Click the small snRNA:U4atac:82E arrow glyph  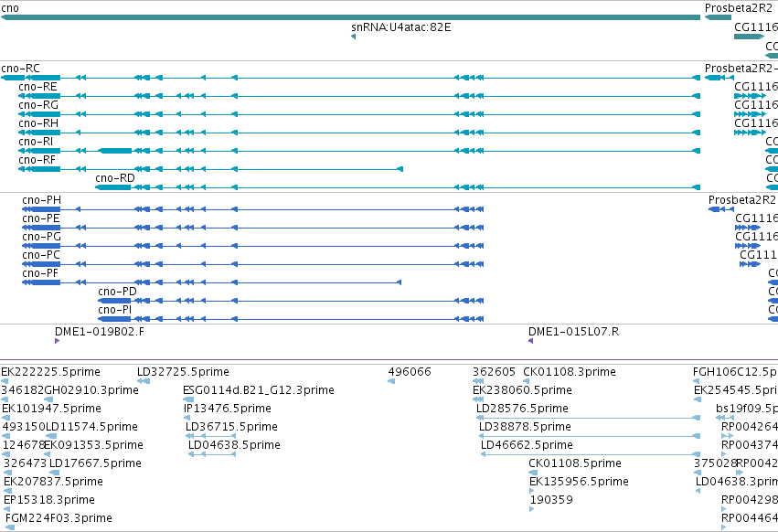point(353,37)
